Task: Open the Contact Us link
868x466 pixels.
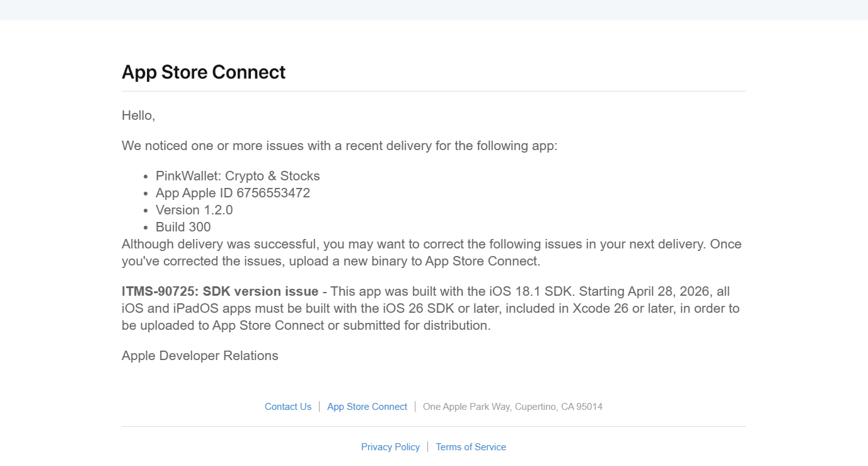Action: click(x=287, y=407)
